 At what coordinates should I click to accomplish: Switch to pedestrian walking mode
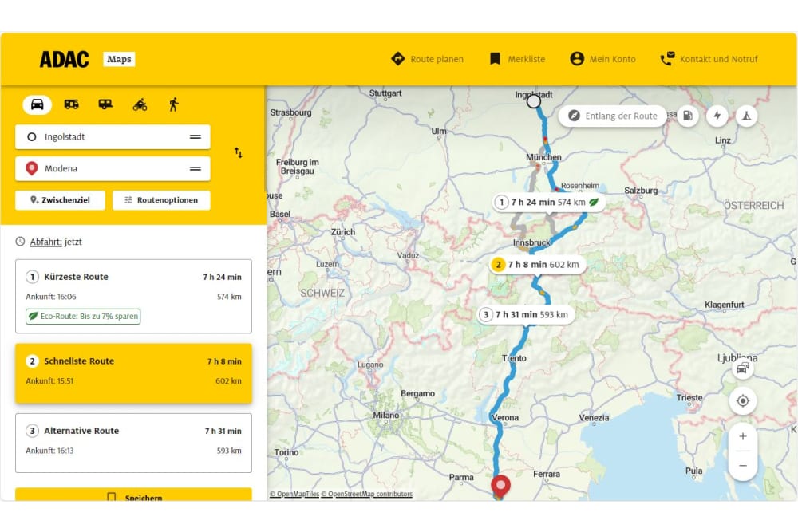[173, 104]
